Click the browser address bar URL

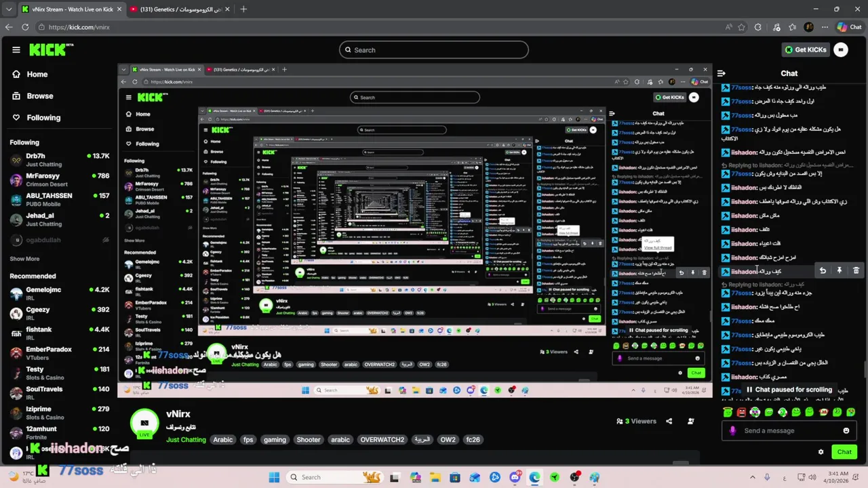click(x=79, y=27)
